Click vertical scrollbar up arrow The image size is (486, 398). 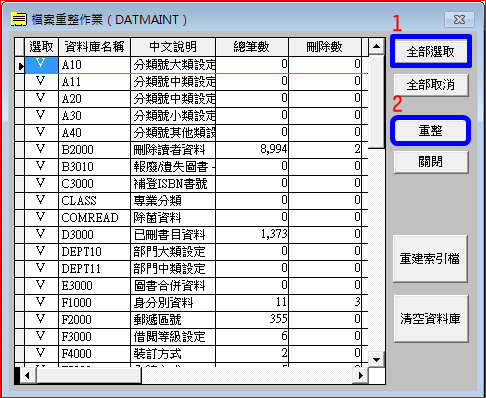click(377, 46)
